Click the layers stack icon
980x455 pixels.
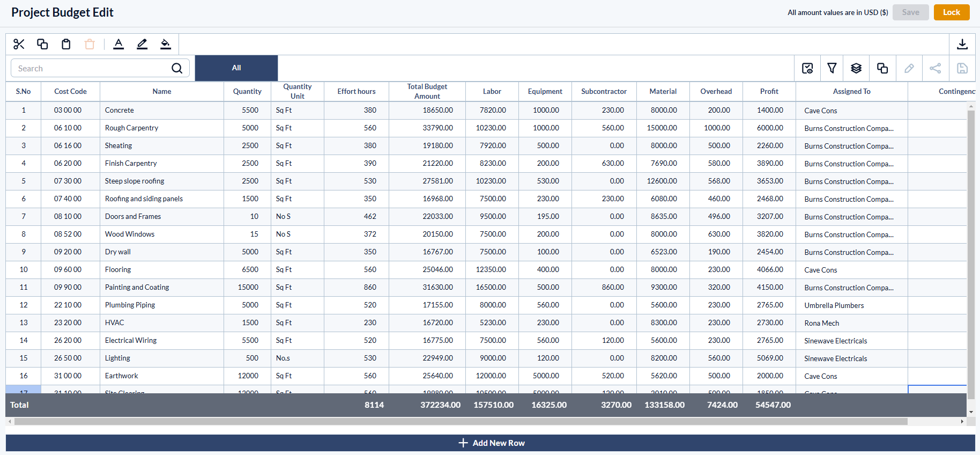(x=856, y=68)
